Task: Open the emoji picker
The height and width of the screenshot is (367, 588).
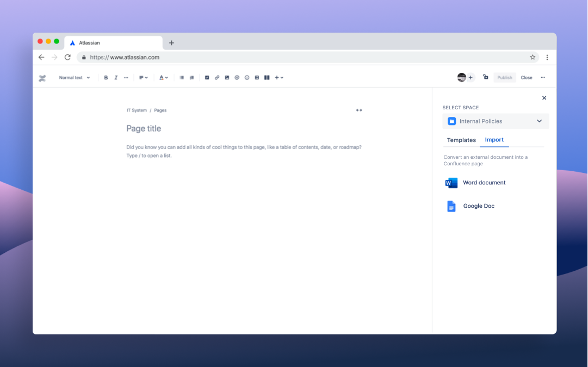Action: pyautogui.click(x=246, y=78)
